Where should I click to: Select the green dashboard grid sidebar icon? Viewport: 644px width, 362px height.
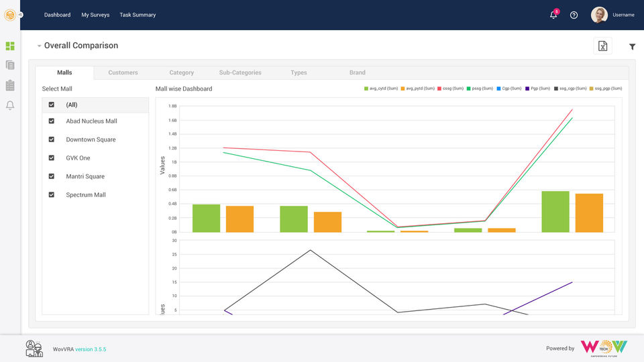(x=10, y=46)
